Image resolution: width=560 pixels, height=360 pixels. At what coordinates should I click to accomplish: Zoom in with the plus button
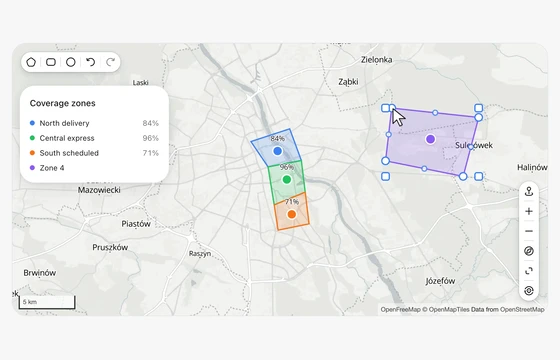pyautogui.click(x=529, y=211)
